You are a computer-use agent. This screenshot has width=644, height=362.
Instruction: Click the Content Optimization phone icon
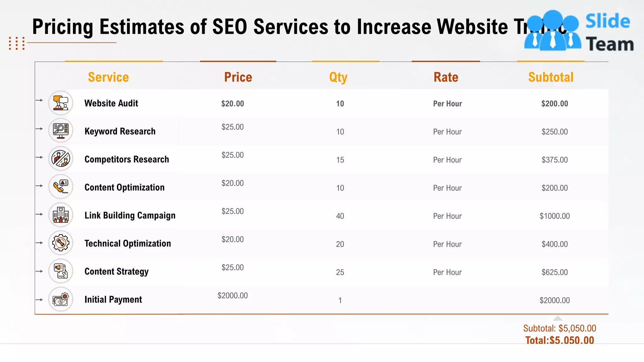tap(61, 187)
